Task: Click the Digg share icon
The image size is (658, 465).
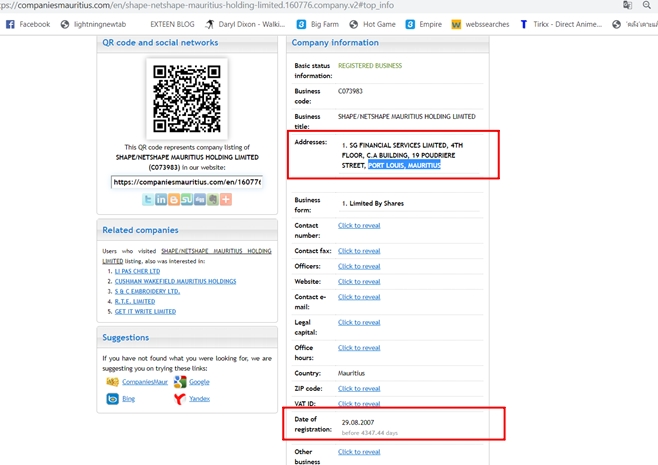Action: (x=200, y=200)
